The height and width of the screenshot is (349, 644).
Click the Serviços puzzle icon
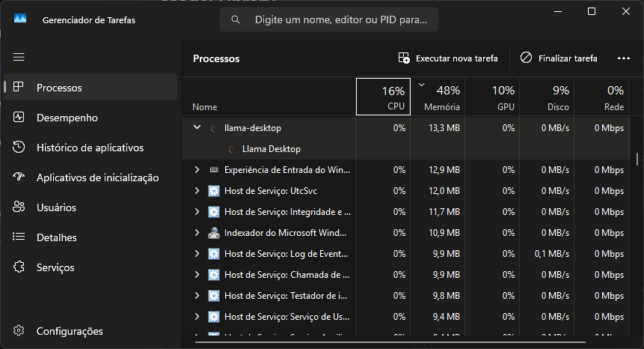pos(19,267)
